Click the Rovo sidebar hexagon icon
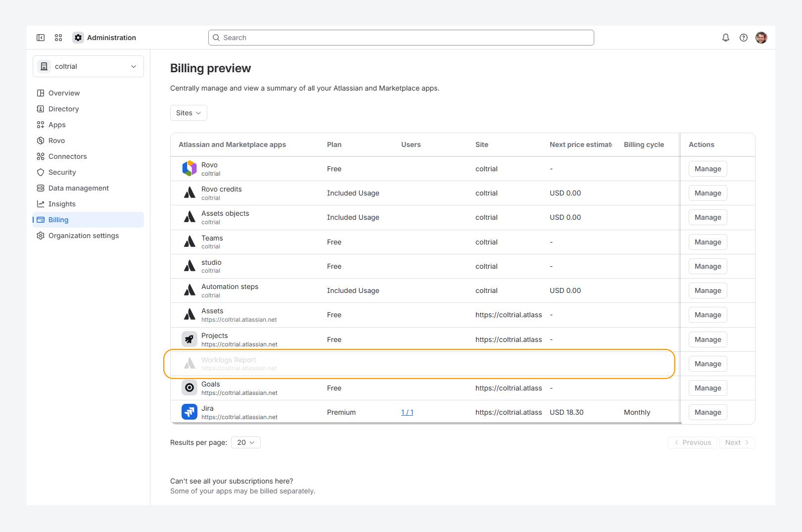Screen dimensions: 802x532 coord(41,141)
